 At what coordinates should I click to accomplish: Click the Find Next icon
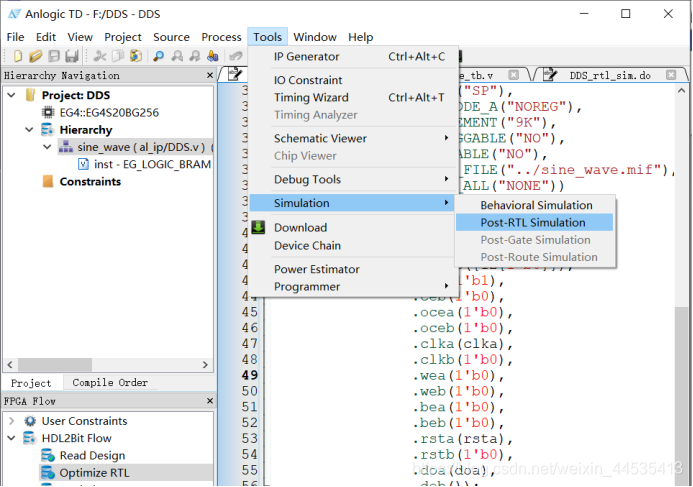pos(195,56)
